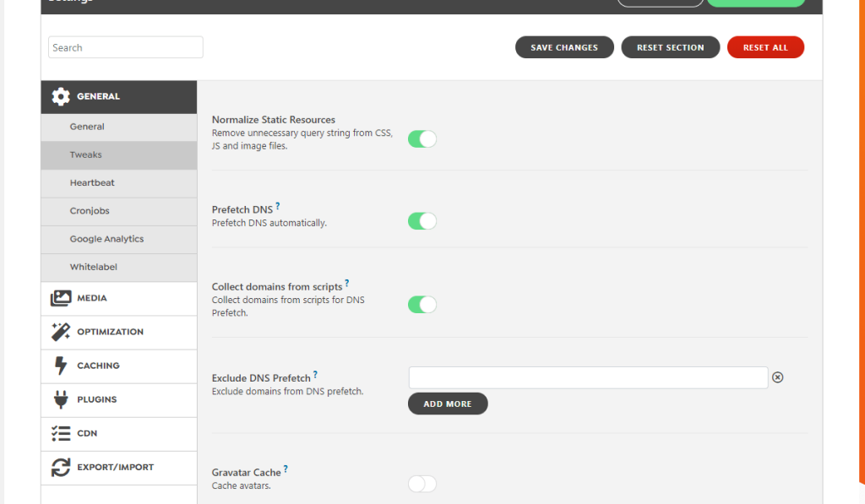This screenshot has width=865, height=504.
Task: Enable Gravatar Cache toggle
Action: [x=422, y=484]
